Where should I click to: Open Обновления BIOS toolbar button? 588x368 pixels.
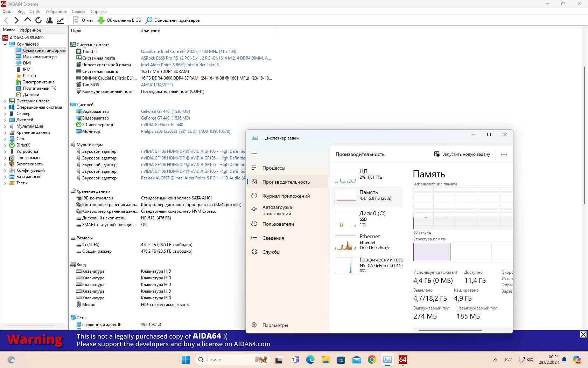click(119, 20)
